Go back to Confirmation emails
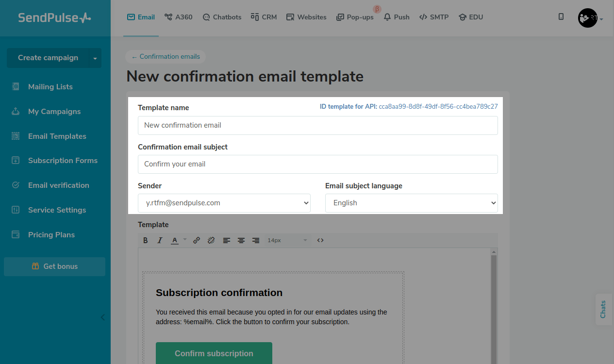The width and height of the screenshot is (614, 364). point(166,57)
